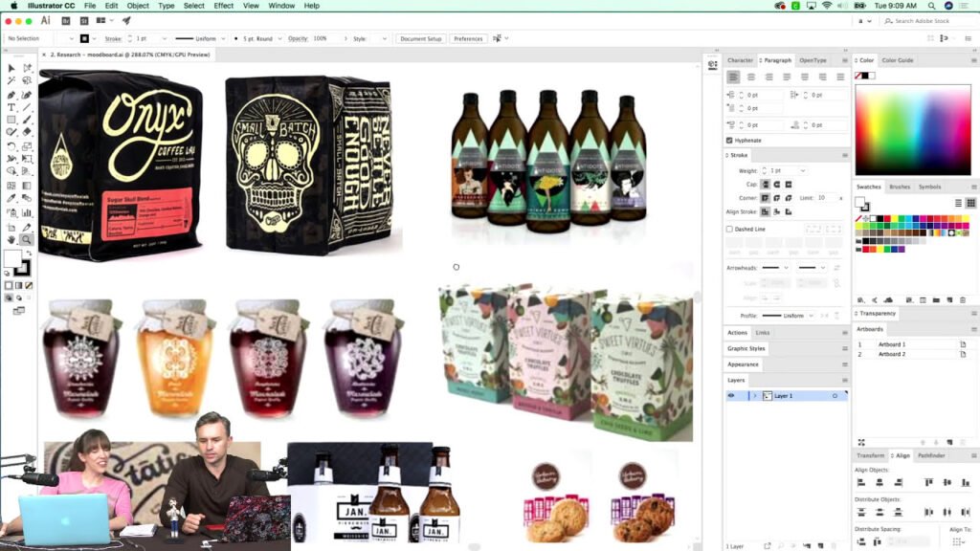
Task: Open the Brushes tab
Action: click(900, 187)
